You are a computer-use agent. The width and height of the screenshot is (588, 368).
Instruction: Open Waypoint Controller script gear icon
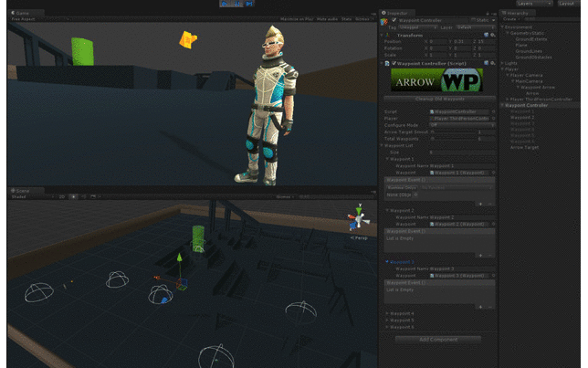(x=493, y=63)
